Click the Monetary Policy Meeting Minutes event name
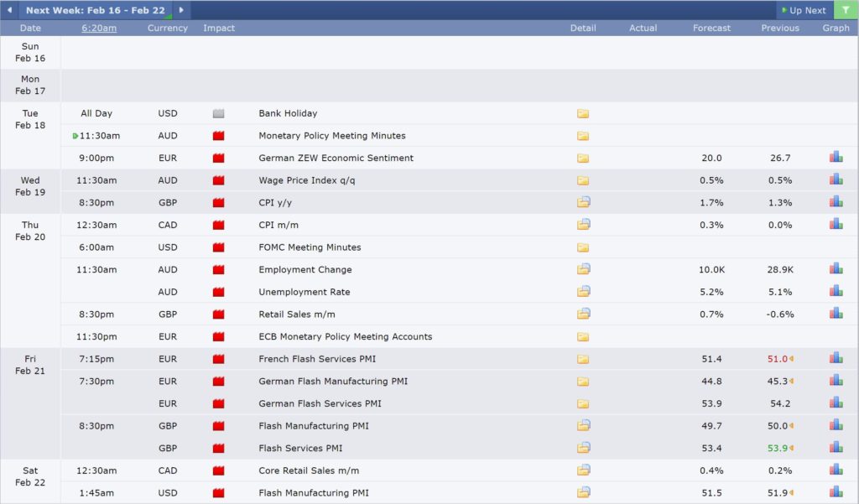Screen dimensions: 859x504 click(x=332, y=135)
